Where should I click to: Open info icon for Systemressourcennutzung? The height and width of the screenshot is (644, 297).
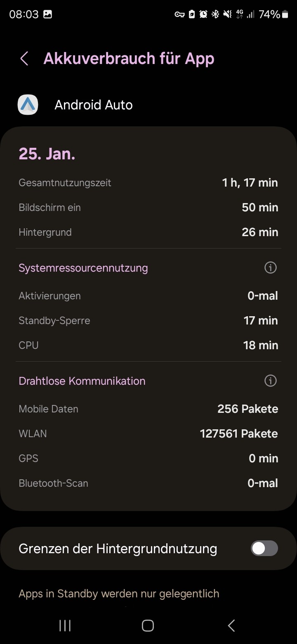point(270,268)
